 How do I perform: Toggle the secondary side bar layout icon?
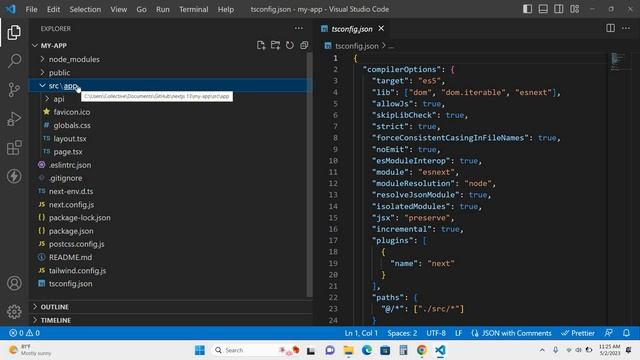559,9
